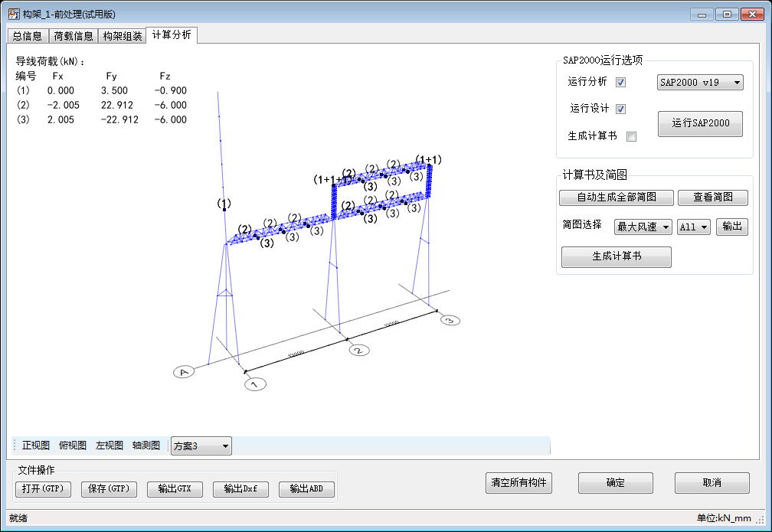
Task: Click grid marker 2 in the model
Action: point(358,350)
